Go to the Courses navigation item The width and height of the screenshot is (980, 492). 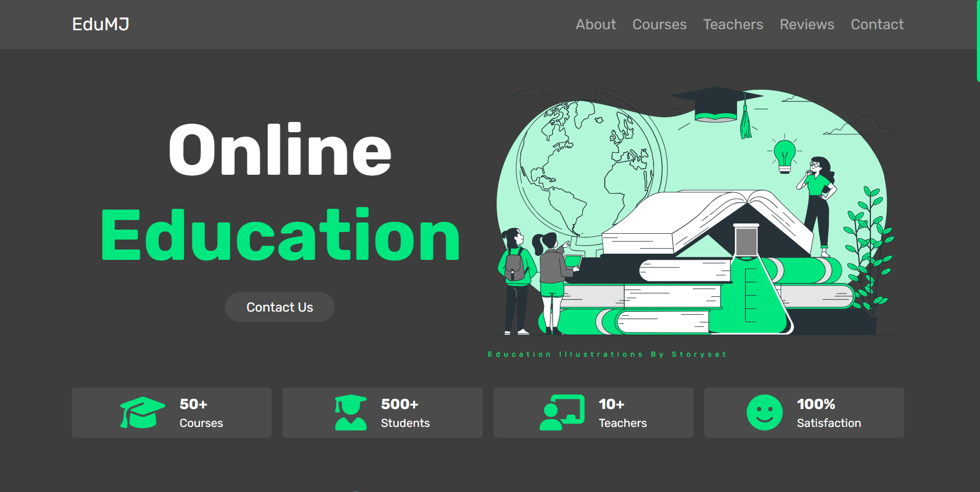tap(659, 25)
